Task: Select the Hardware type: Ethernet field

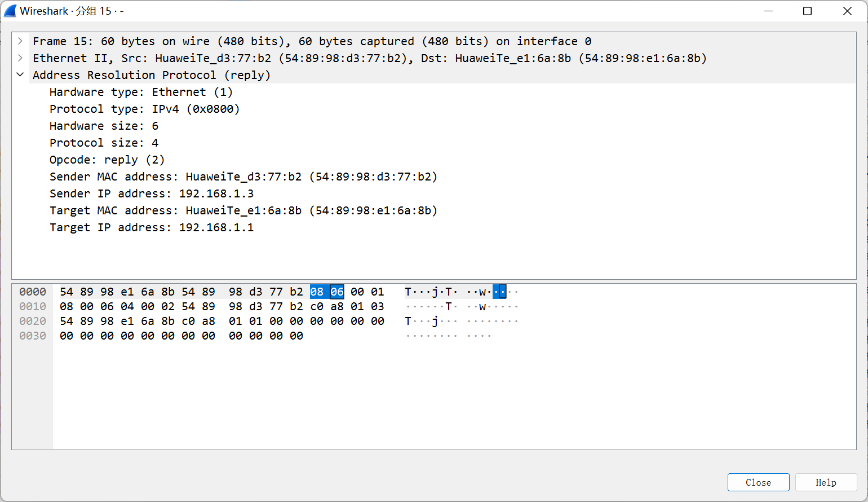Action: (141, 91)
